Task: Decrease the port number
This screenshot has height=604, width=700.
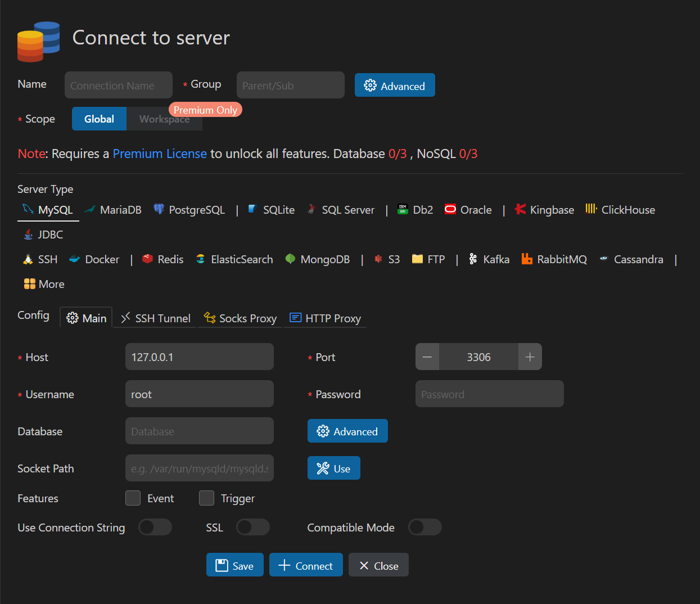Action: (x=427, y=357)
